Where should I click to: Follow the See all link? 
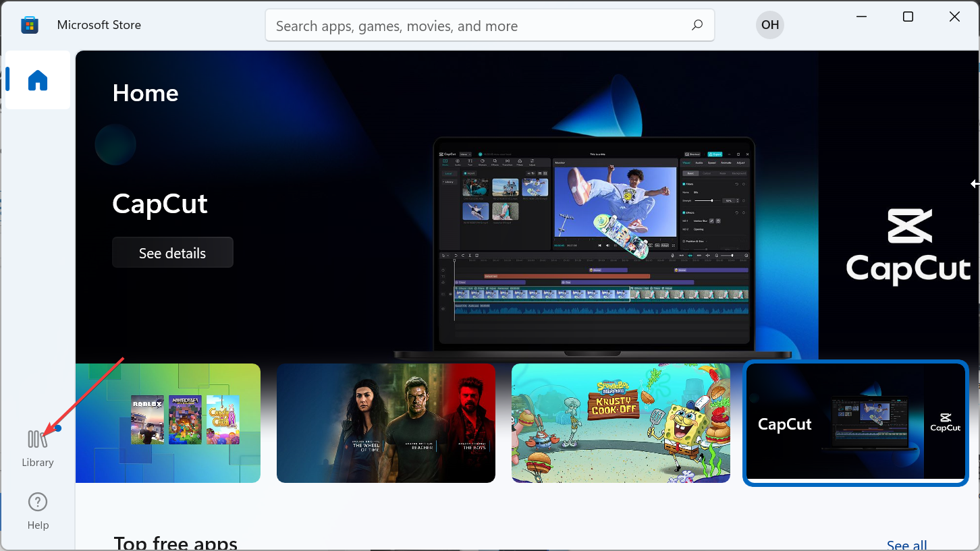point(906,544)
